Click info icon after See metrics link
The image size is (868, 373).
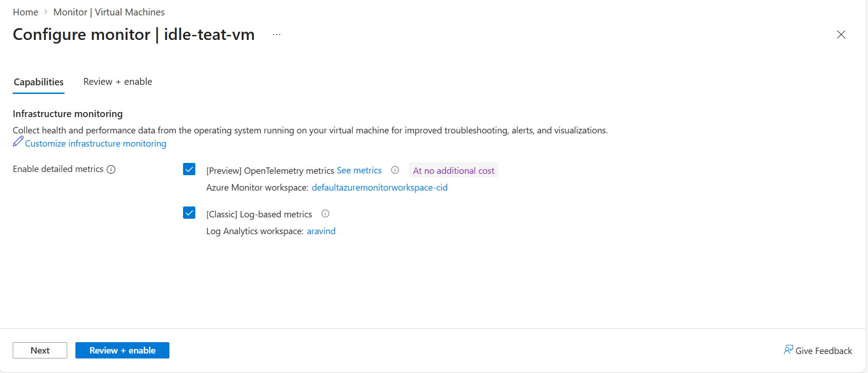pyautogui.click(x=395, y=170)
